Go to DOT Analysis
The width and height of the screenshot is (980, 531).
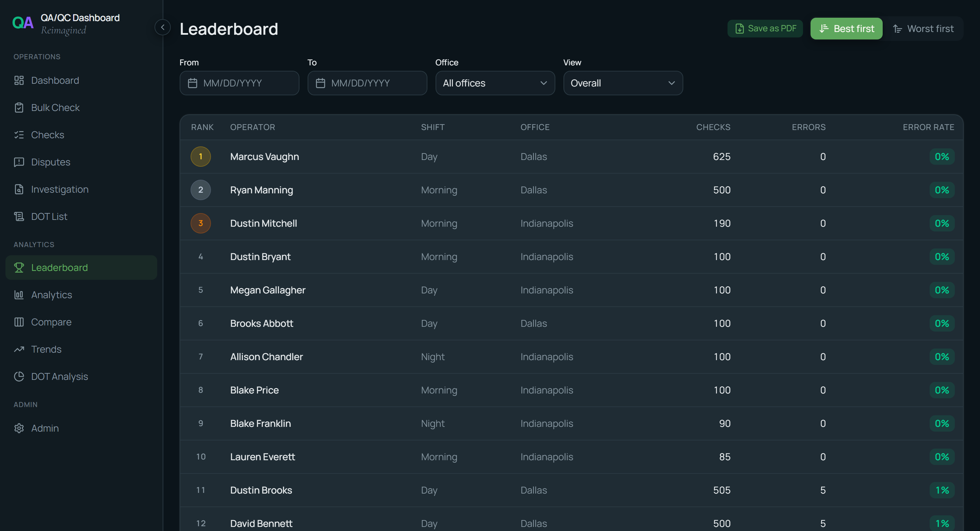81,376
